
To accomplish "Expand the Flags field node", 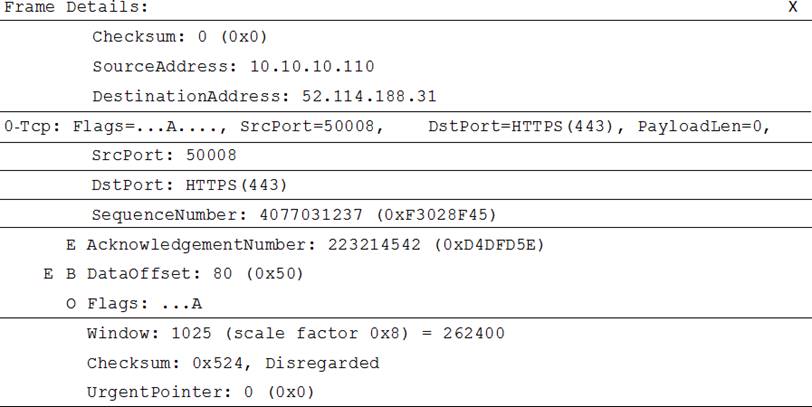I will tap(71, 303).
